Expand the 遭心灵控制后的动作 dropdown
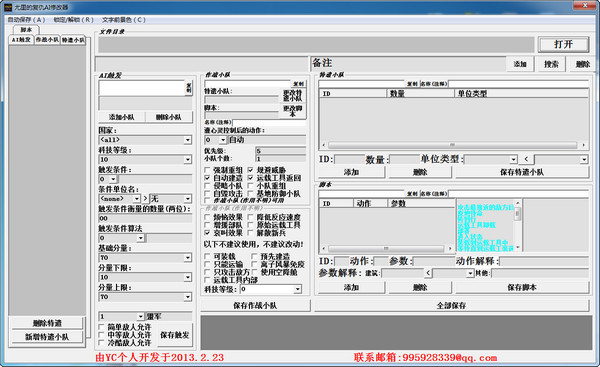 coord(223,140)
